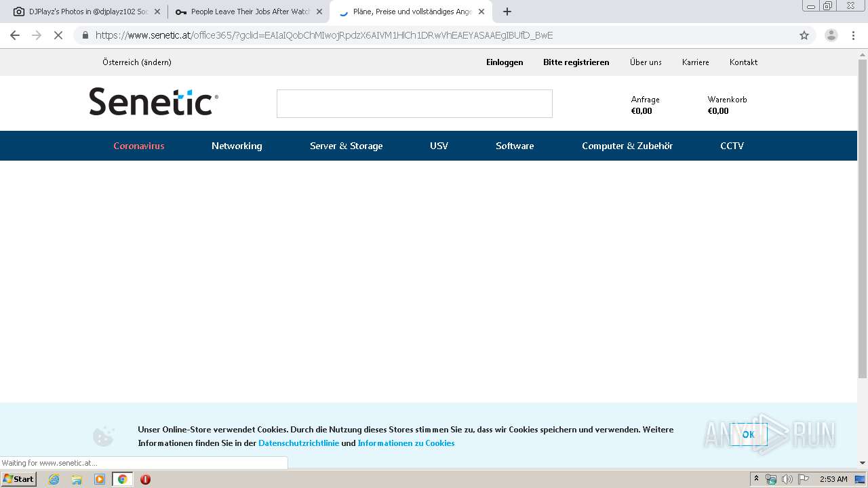Open Computer & Zubehör category

click(x=627, y=146)
